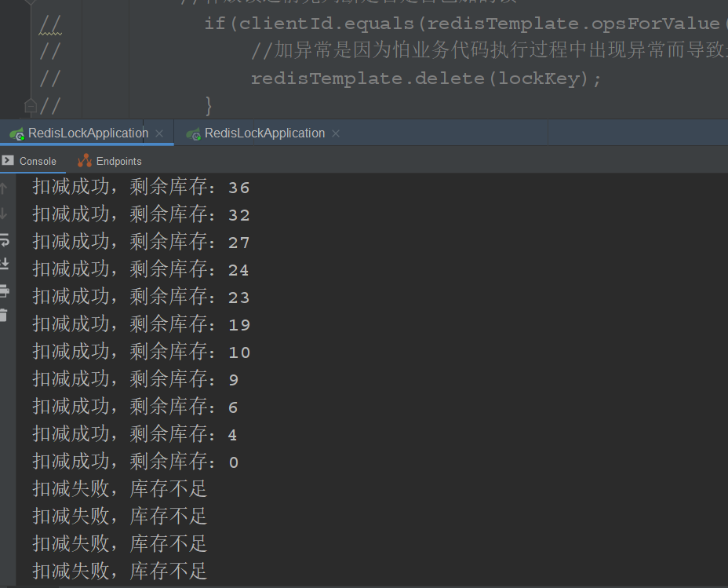Screen dimensions: 728x588
Task: Click the console line showing 剩余库存: 6
Action: pos(136,407)
